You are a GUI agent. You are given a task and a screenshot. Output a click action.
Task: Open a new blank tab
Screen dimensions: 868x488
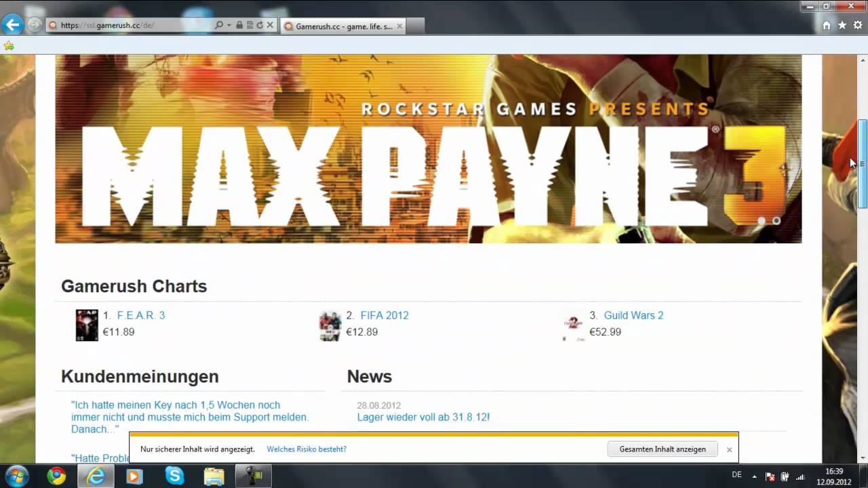tap(416, 26)
